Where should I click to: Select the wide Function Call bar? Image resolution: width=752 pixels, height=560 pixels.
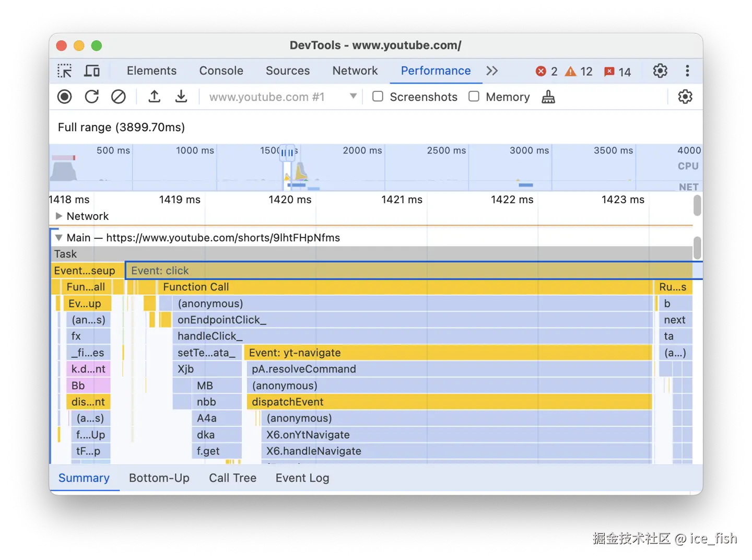405,287
